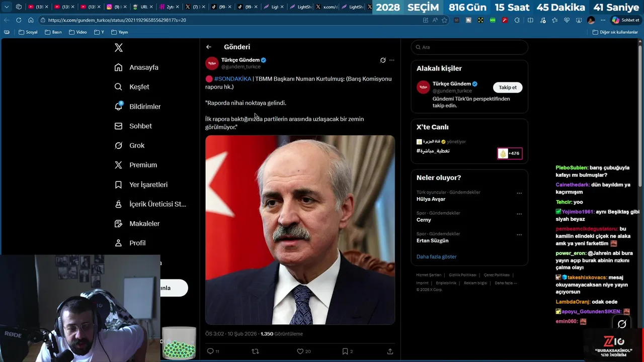Open the Hülya Avşar trending topic
The image size is (644, 362).
coord(431,199)
